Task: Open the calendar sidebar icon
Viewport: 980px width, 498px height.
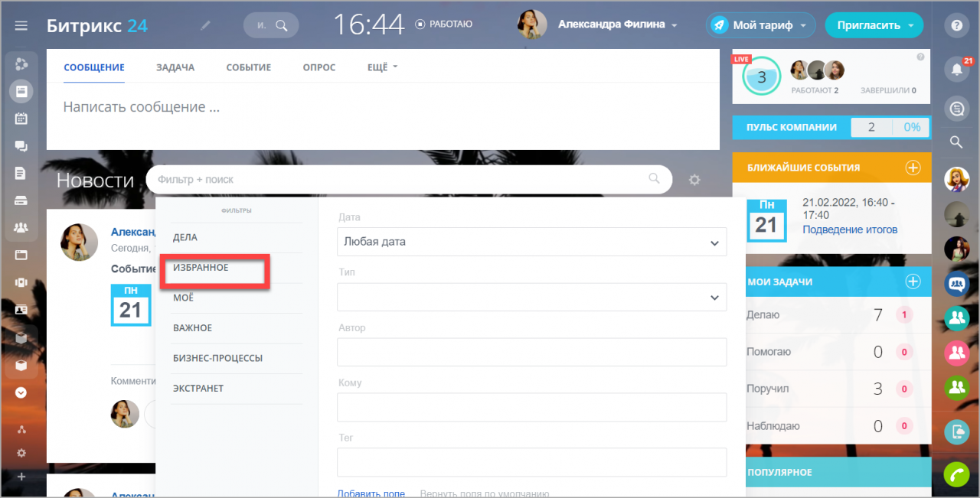Action: (21, 119)
